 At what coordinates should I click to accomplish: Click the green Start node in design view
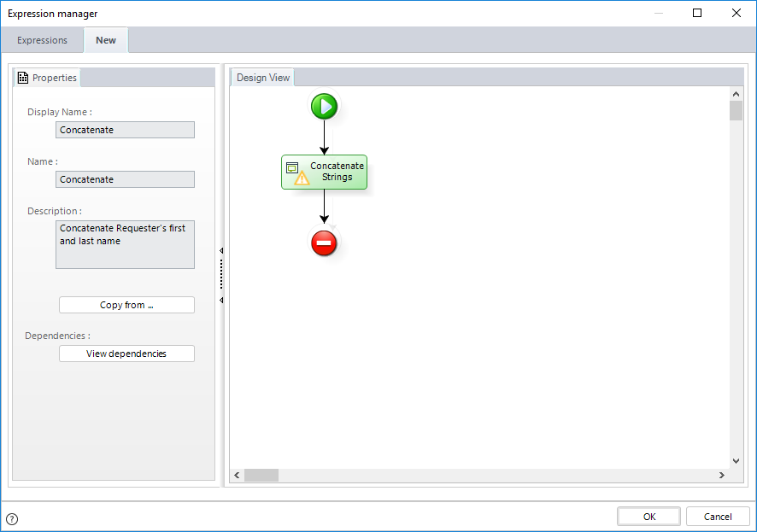[x=324, y=106]
